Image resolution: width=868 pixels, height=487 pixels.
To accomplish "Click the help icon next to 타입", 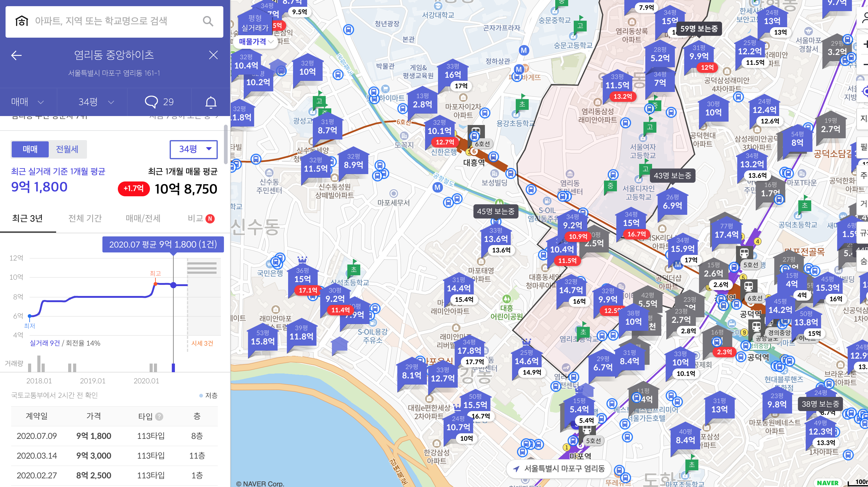I will click(x=159, y=417).
